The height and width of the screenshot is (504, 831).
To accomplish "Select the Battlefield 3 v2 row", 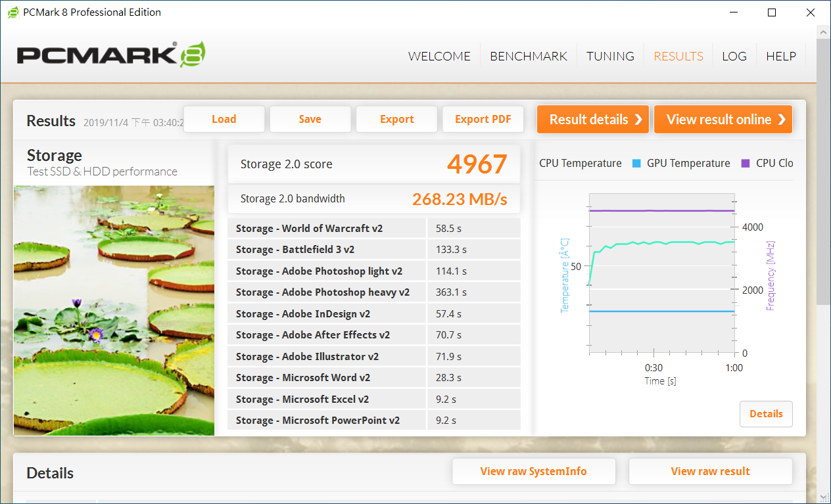I will tap(373, 250).
